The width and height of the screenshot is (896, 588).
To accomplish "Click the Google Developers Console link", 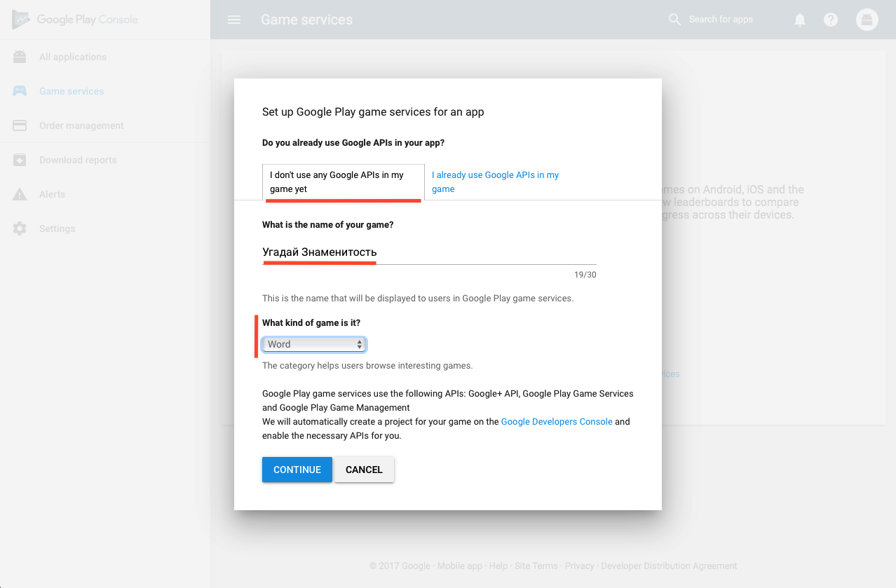I will (557, 422).
